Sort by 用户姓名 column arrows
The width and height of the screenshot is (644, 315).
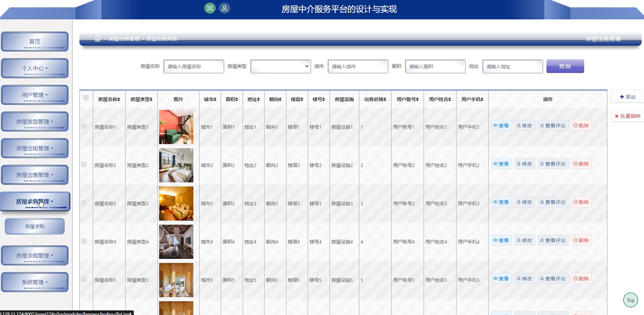[x=450, y=99]
